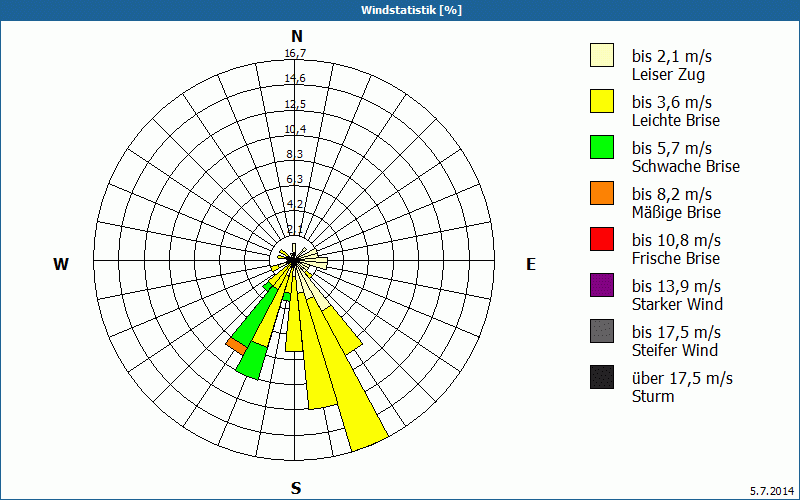The height and width of the screenshot is (500, 800).
Task: Click the 'Steifer Wind' legend label
Action: pos(675,350)
